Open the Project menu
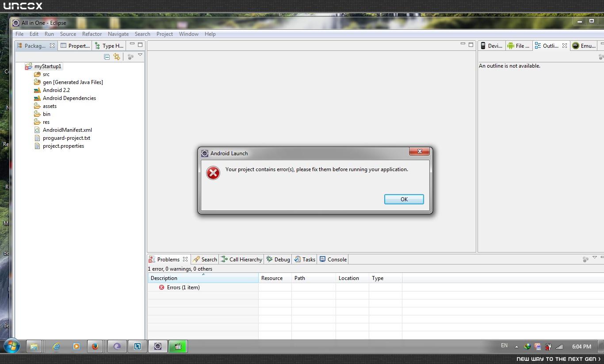Screen dimensions: 604x364 coord(164,34)
